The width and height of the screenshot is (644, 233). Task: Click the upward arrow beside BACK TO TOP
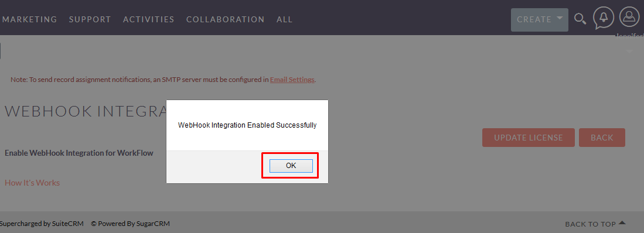pyautogui.click(x=622, y=222)
